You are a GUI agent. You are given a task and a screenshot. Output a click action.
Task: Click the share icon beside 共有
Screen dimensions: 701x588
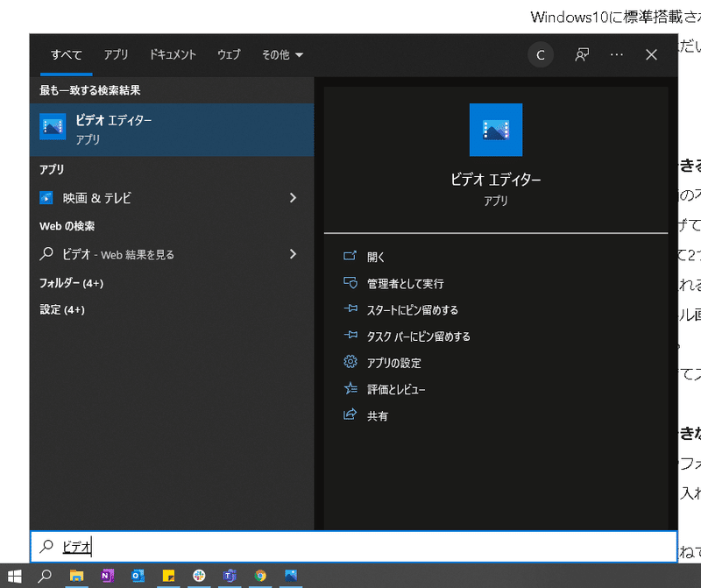point(350,414)
